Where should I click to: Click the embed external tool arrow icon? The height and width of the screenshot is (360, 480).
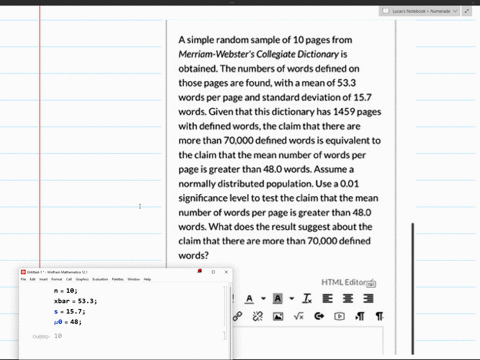coord(319,316)
